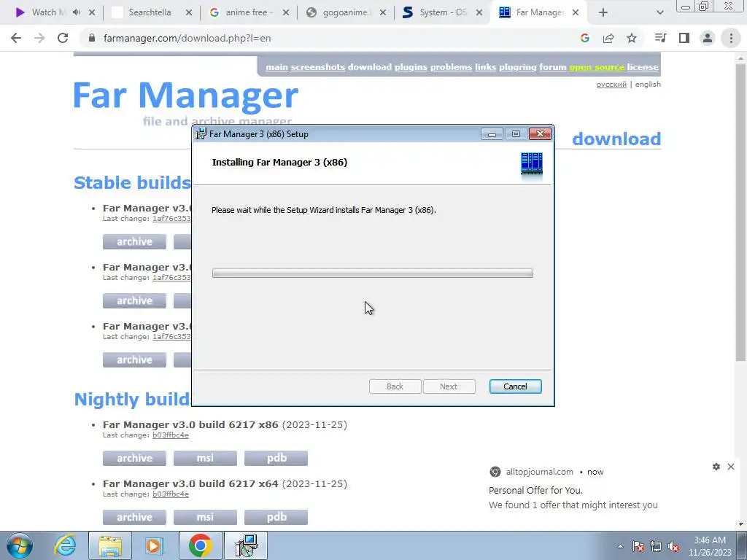Download the build 6217 x86 archive
Image resolution: width=747 pixels, height=560 pixels.
pos(134,458)
